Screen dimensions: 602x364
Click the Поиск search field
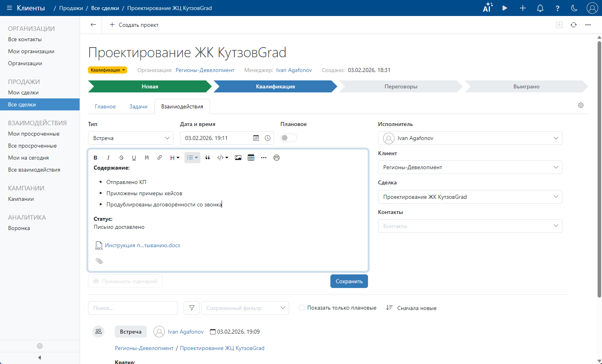coord(133,308)
